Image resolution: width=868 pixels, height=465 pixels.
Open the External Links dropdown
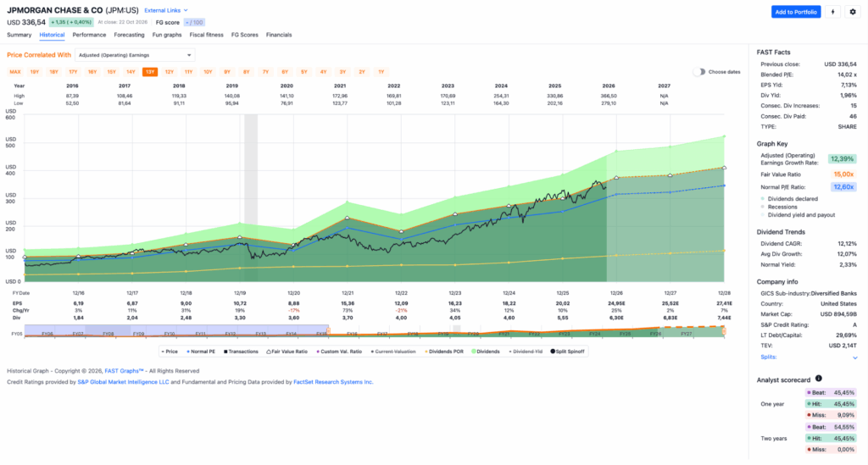(165, 10)
